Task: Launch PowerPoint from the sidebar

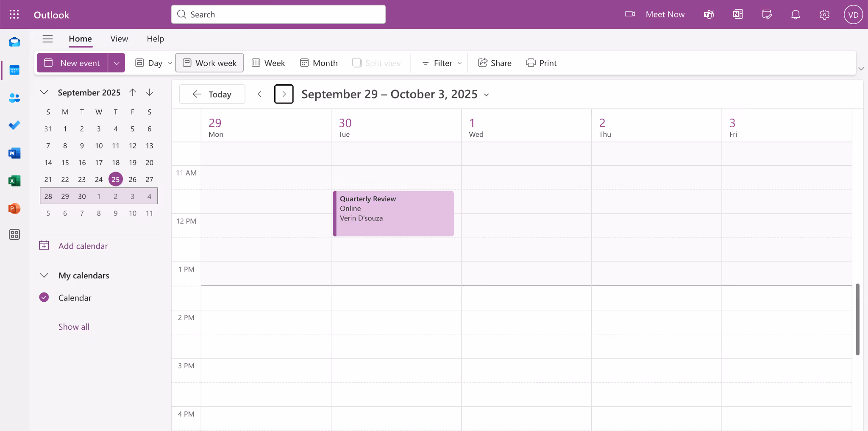Action: [x=14, y=209]
